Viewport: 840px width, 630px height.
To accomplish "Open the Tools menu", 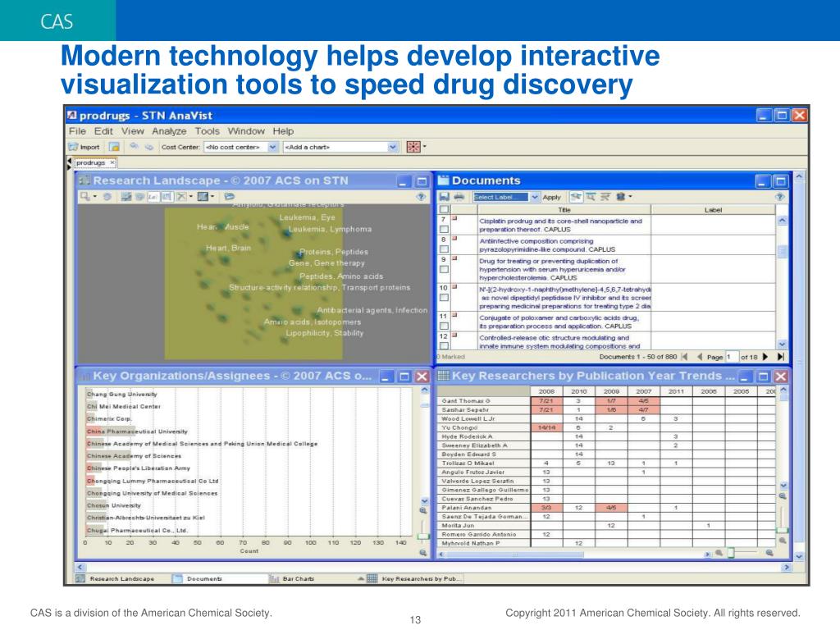I will tap(207, 131).
